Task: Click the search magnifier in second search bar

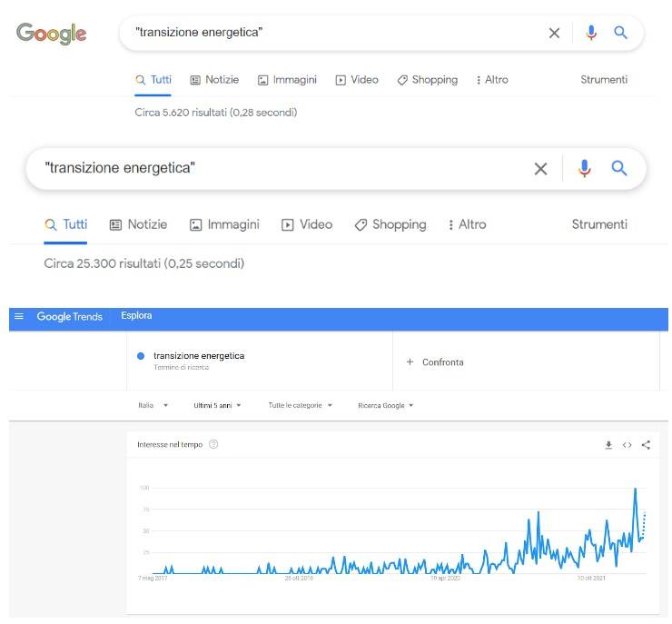Action: [x=618, y=168]
